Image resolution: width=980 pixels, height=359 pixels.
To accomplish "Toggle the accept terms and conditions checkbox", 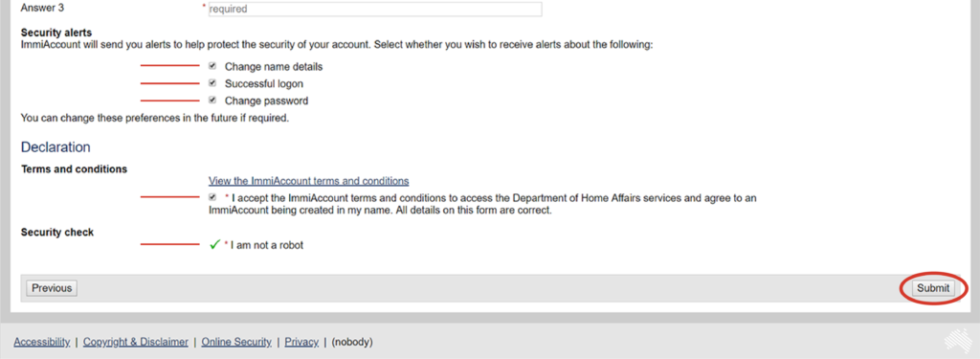I will 212,197.
